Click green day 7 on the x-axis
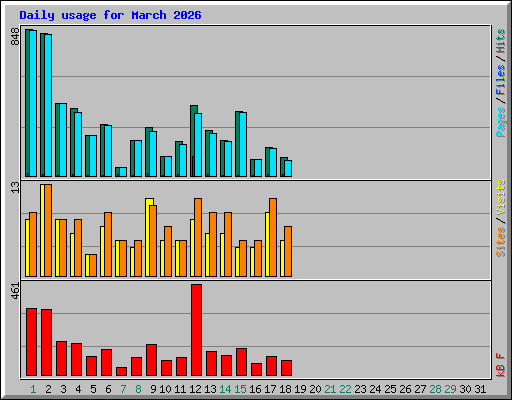The height and width of the screenshot is (400, 512). point(123,389)
